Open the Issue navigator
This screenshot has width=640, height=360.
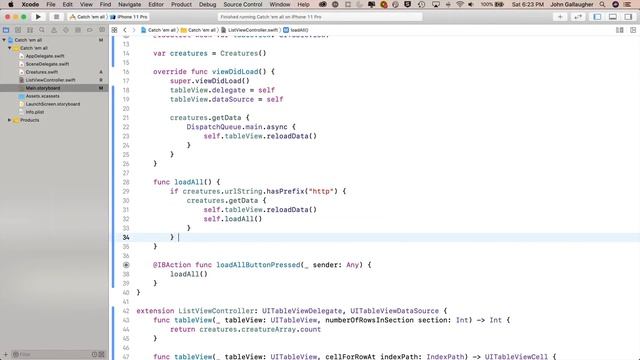coord(54,30)
